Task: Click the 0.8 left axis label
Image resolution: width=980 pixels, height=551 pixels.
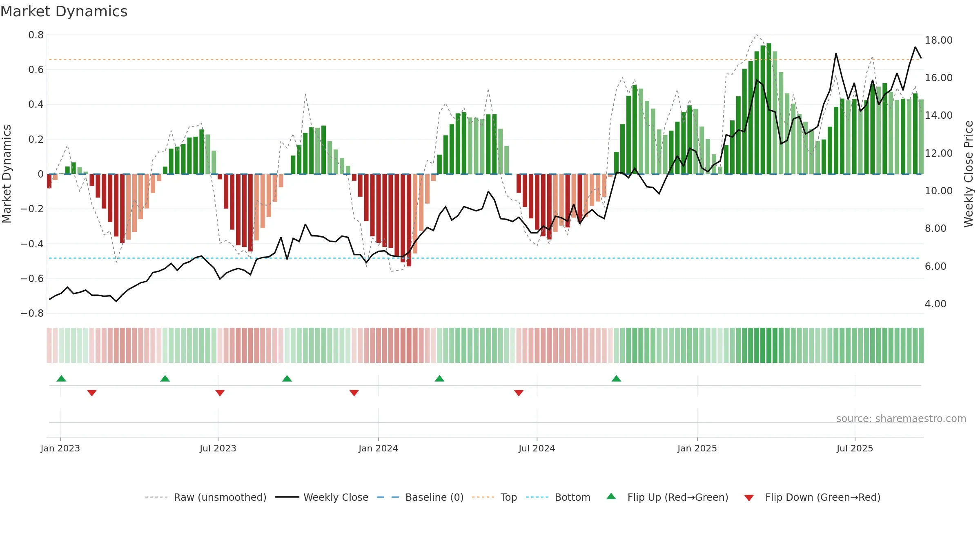Action: pyautogui.click(x=36, y=35)
